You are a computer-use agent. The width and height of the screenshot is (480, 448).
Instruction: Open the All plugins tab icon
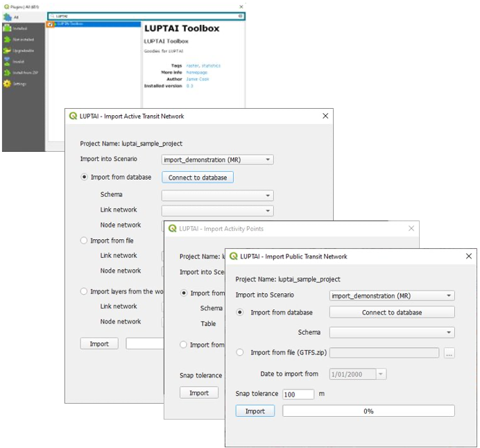click(x=8, y=17)
